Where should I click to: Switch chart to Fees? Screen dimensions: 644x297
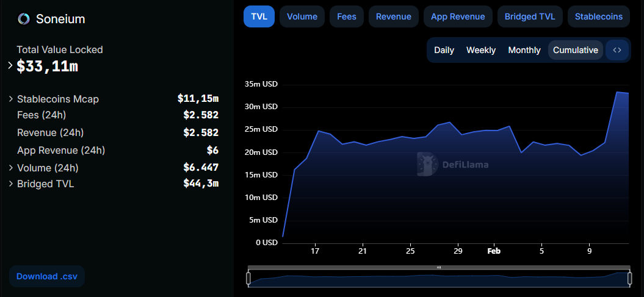[x=347, y=17]
